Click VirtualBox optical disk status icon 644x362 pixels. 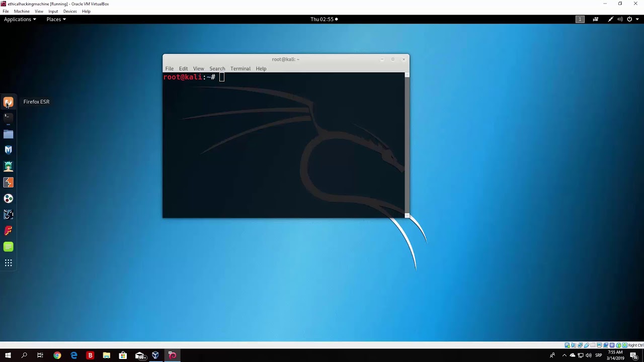[567, 345]
